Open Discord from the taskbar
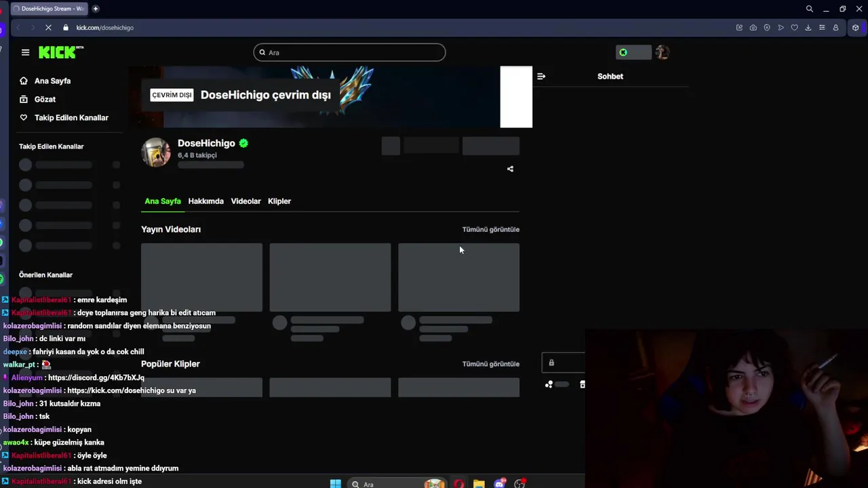This screenshot has height=488, width=868. pyautogui.click(x=500, y=483)
